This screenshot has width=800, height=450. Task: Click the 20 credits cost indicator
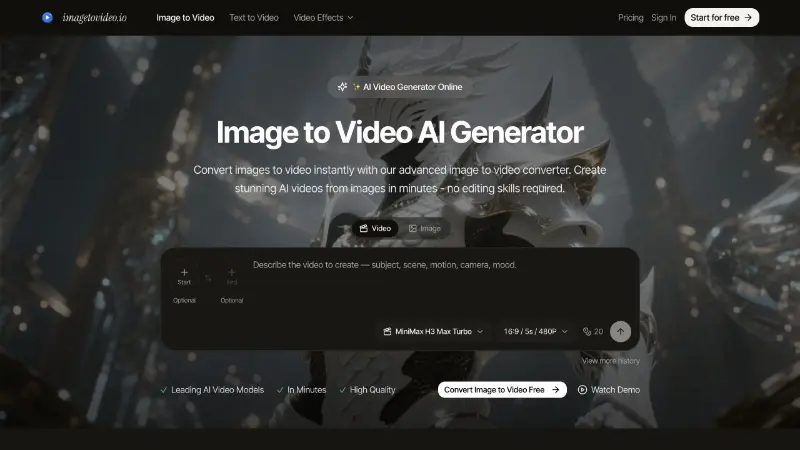593,332
